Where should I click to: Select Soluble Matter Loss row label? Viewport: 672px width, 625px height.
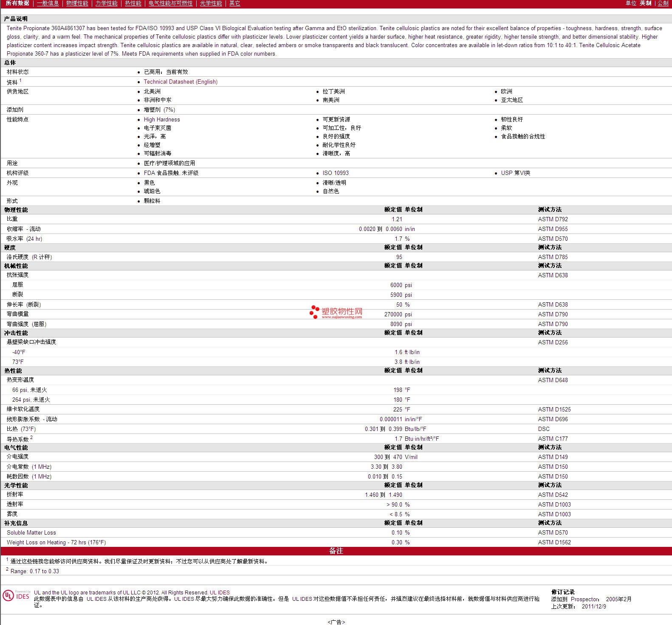[31, 532]
